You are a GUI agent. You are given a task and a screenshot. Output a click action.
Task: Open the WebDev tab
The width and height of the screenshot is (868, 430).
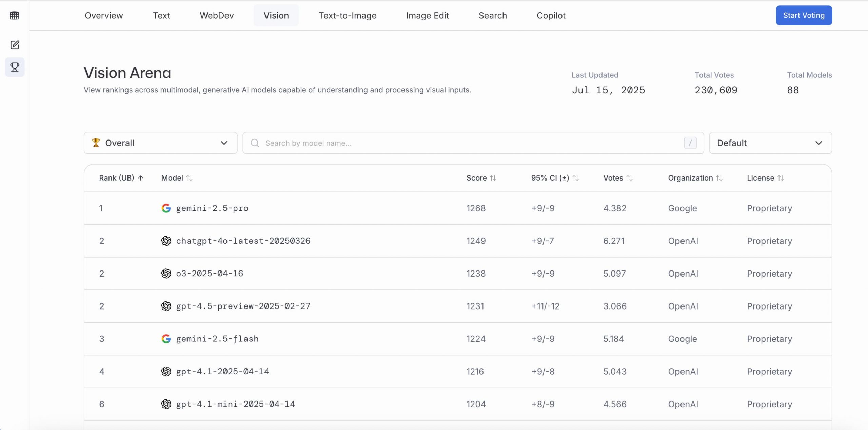(217, 15)
